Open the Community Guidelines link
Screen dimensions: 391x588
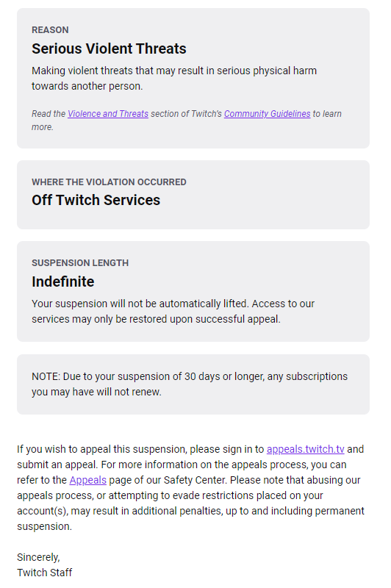268,114
